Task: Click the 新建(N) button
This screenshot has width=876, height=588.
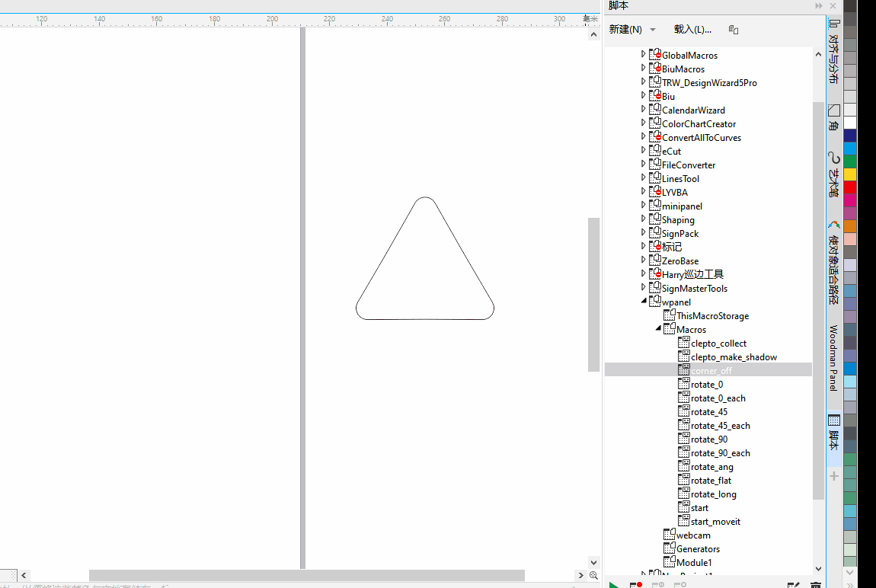Action: click(625, 30)
